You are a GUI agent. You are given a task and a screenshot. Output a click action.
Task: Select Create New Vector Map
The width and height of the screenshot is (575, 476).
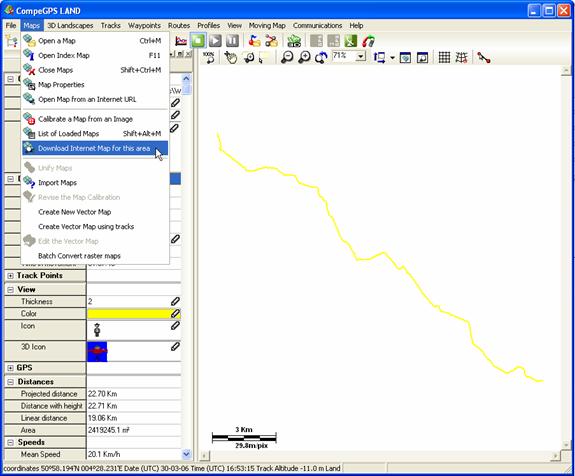pos(95,212)
